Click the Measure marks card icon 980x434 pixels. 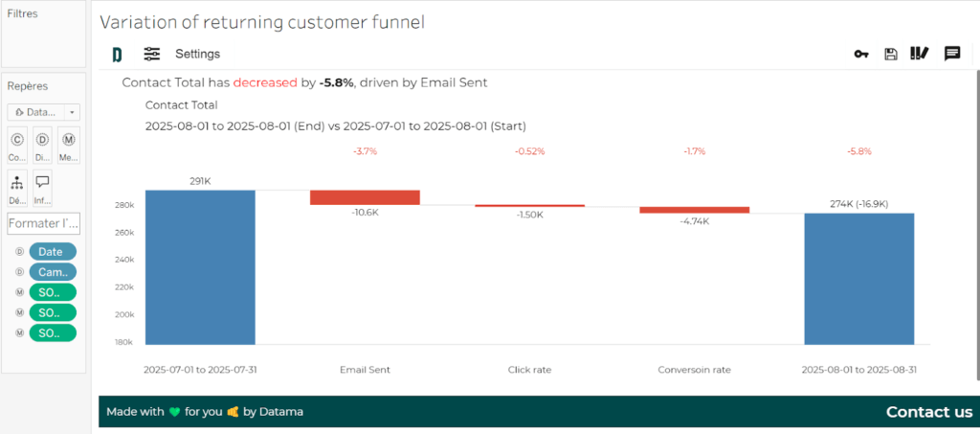coord(68,145)
